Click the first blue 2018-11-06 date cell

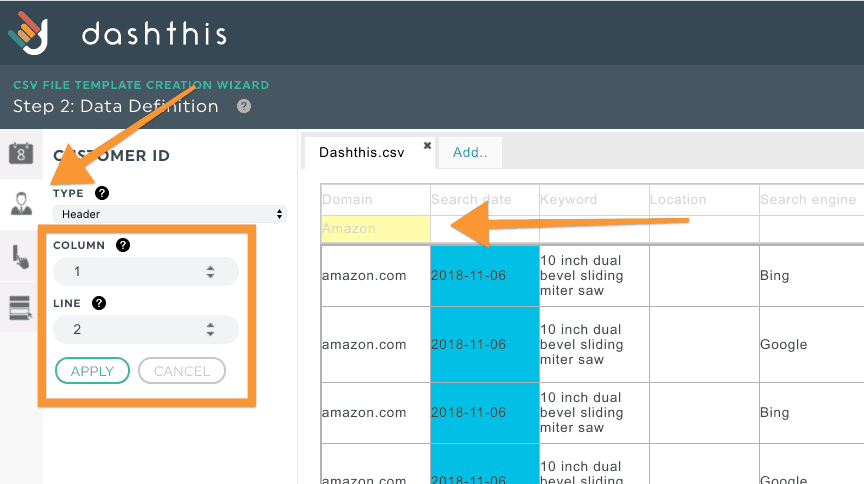point(484,275)
